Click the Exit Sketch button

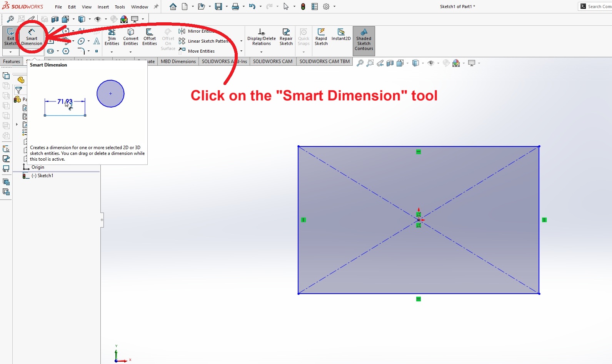coord(10,37)
